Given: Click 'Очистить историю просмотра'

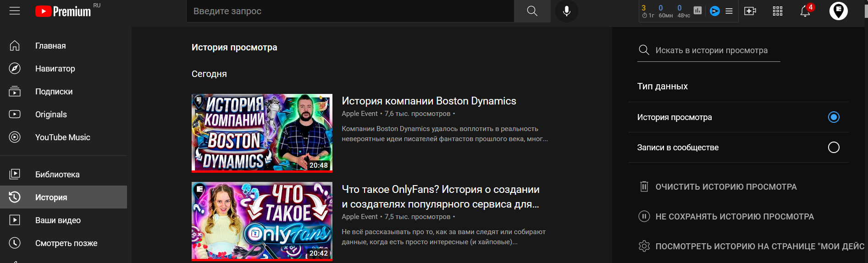Looking at the screenshot, I should click(725, 187).
